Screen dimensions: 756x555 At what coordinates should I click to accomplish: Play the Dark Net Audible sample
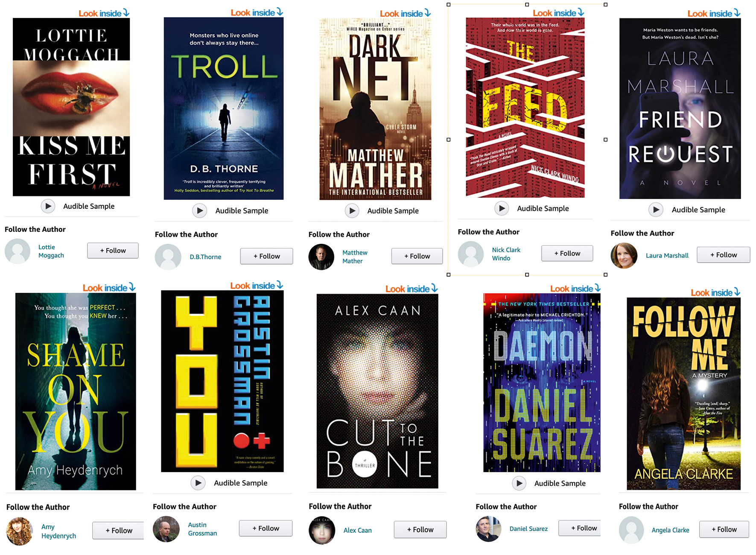pyautogui.click(x=352, y=210)
